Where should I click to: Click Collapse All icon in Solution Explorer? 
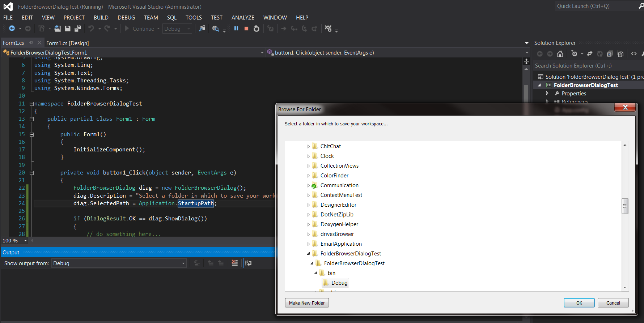(610, 54)
